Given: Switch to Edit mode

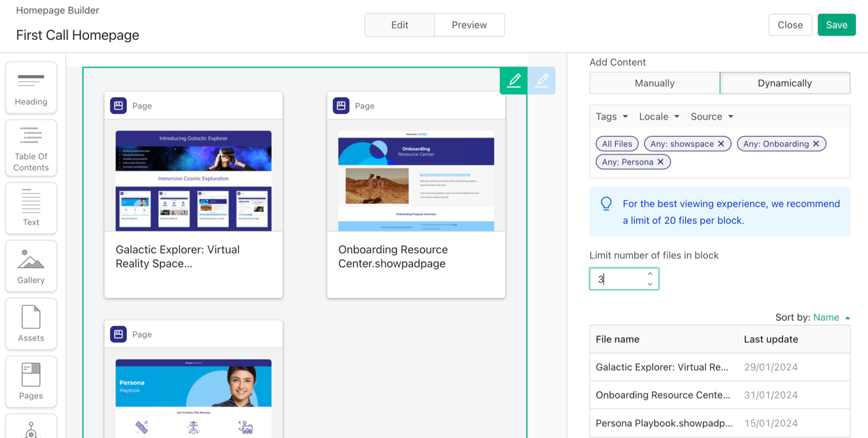Looking at the screenshot, I should click(400, 25).
